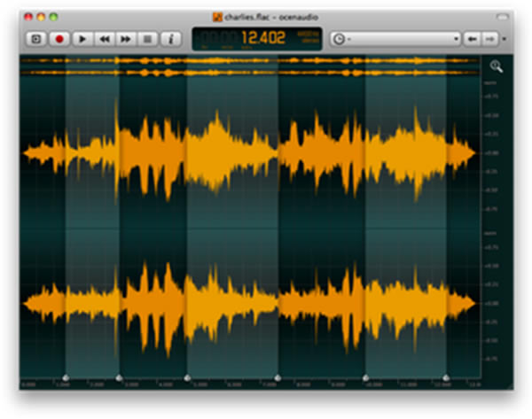Click the leftmost toolbar button beside Record
The height and width of the screenshot is (419, 532).
tap(36, 39)
